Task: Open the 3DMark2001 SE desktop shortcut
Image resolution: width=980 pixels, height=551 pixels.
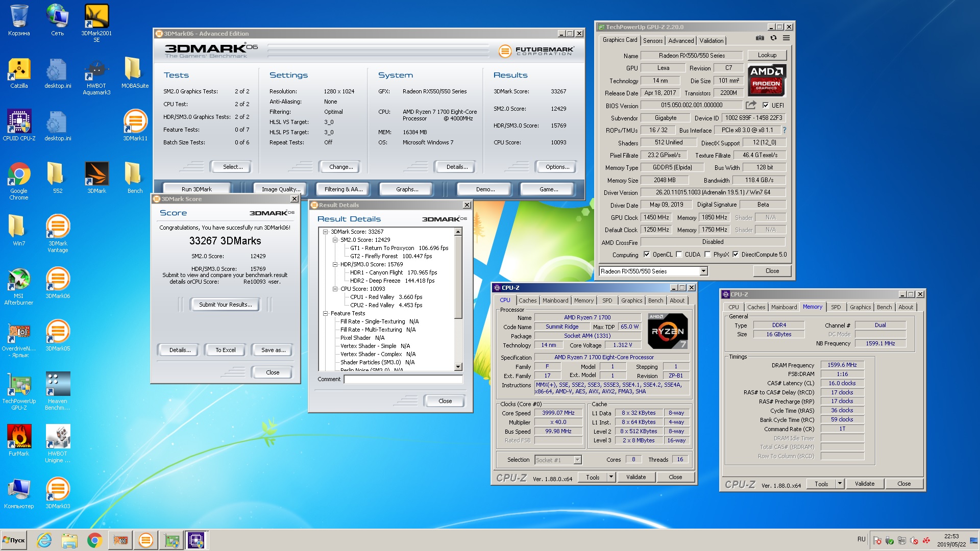Action: click(96, 22)
